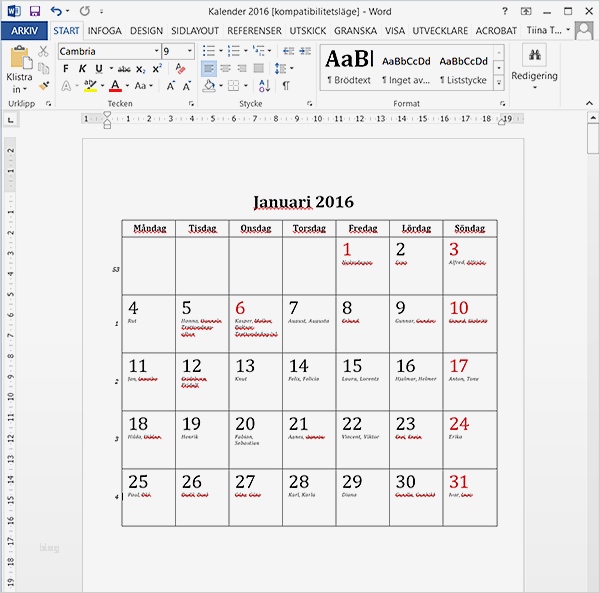Increase paragraph indent
The height and width of the screenshot is (593, 600).
click(305, 51)
